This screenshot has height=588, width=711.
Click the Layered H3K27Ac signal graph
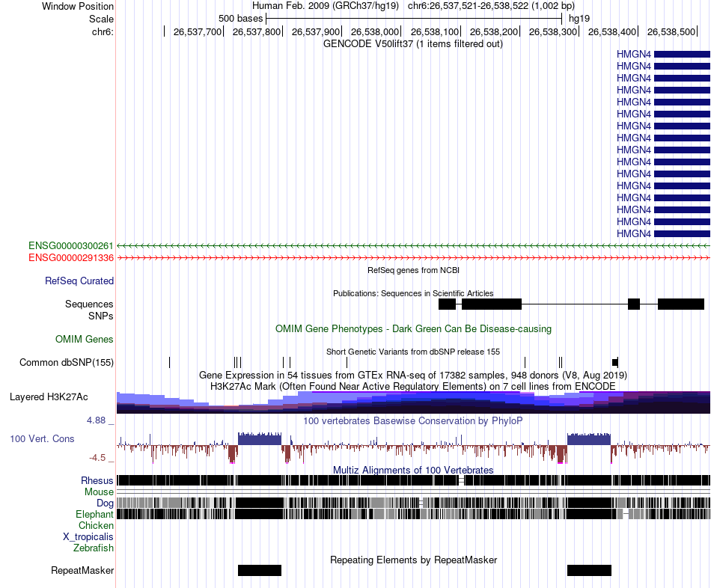click(414, 402)
